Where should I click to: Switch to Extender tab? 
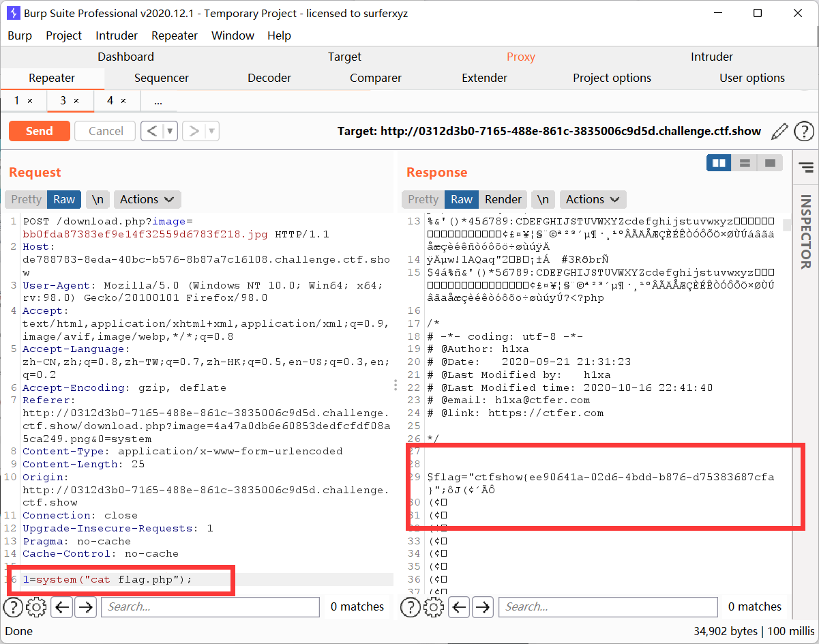(485, 78)
